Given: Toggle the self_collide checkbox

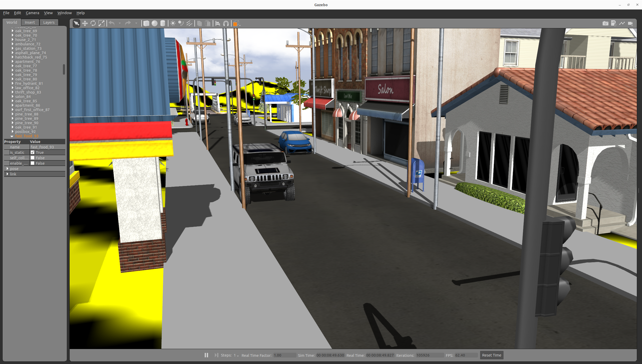Looking at the screenshot, I should coord(33,158).
